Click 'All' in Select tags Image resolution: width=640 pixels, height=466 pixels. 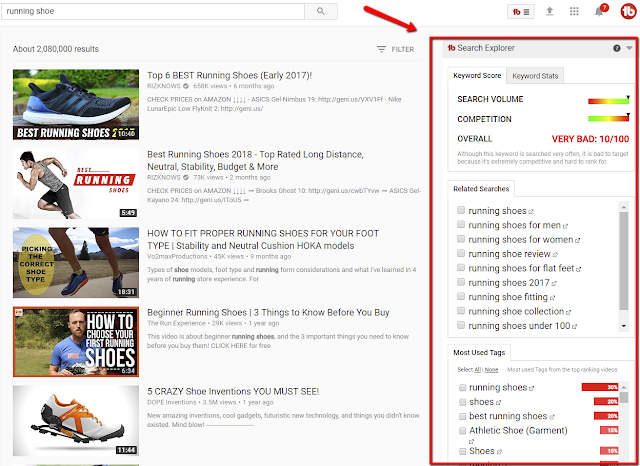click(477, 370)
